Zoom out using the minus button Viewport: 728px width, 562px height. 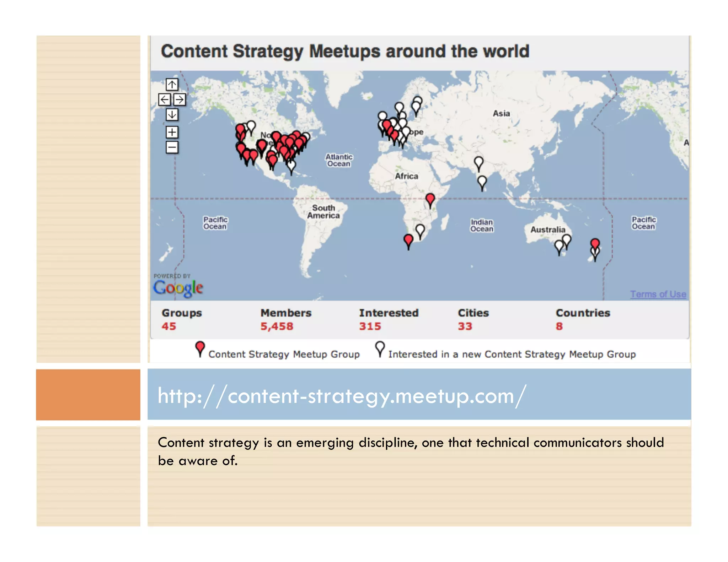click(x=172, y=147)
